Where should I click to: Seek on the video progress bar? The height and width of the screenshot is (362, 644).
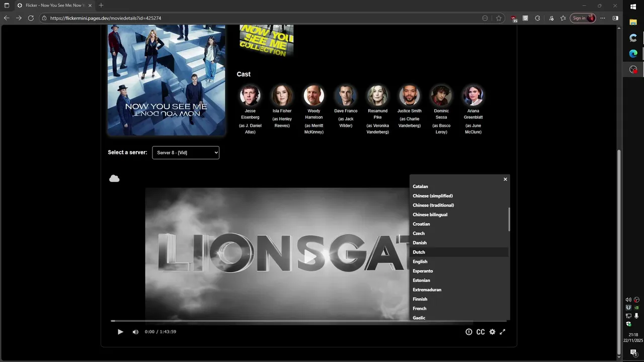(308, 321)
